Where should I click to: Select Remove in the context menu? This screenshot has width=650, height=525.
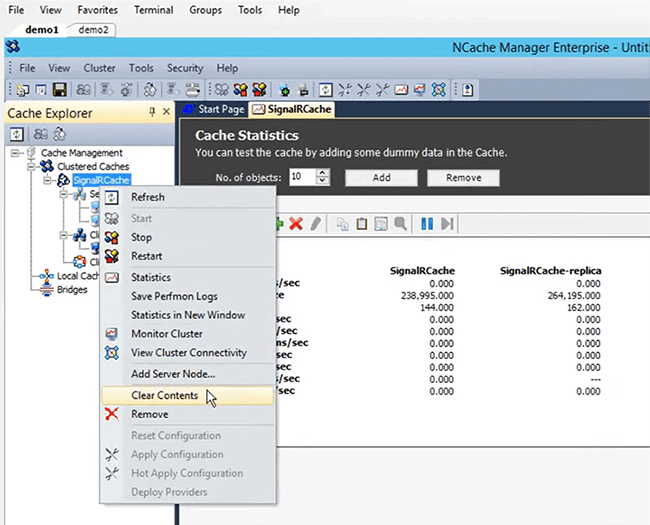point(188,414)
